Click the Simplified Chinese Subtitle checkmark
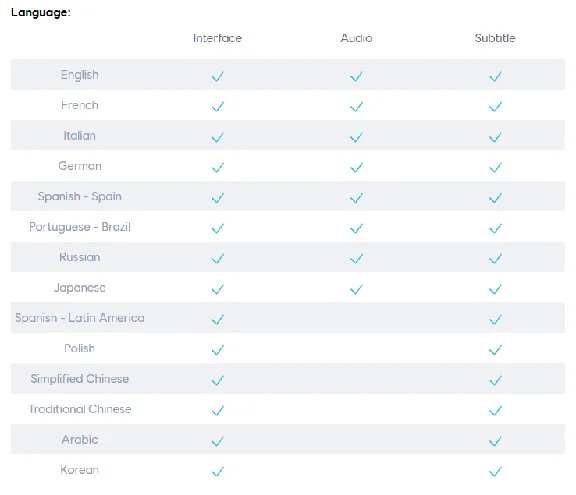The height and width of the screenshot is (495, 576). [495, 380]
